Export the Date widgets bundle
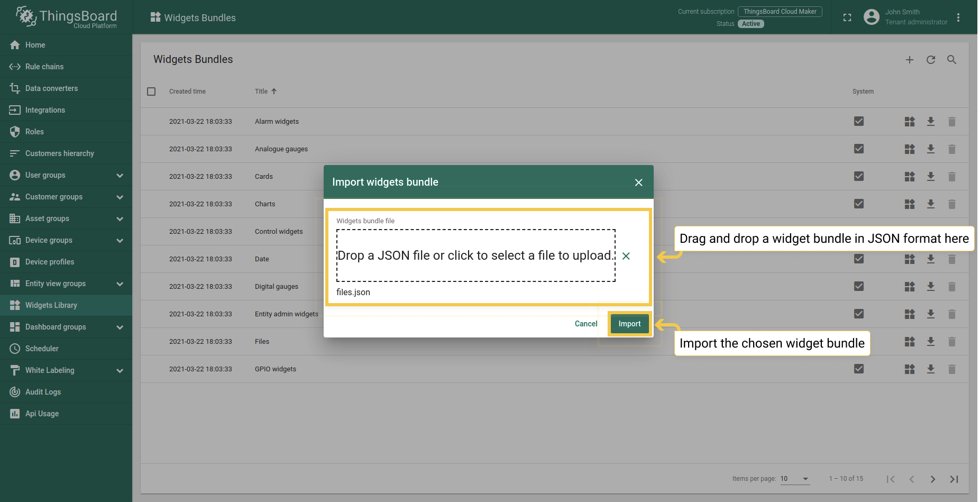Viewport: 980px width, 502px height. (931, 259)
